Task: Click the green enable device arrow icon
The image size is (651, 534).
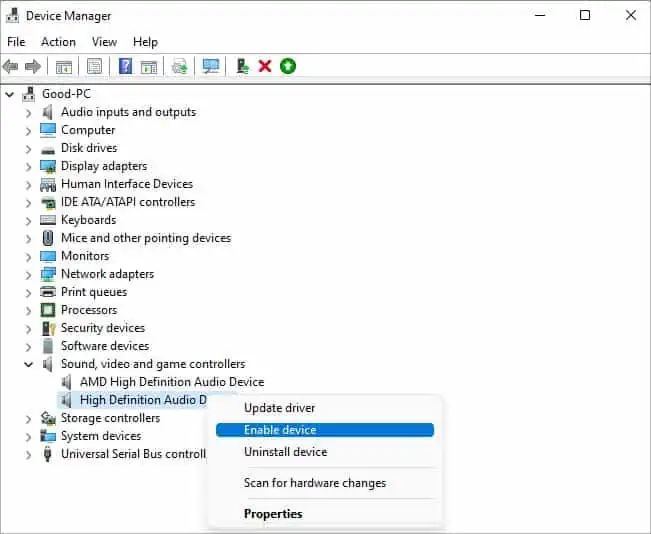Action: pyautogui.click(x=288, y=66)
